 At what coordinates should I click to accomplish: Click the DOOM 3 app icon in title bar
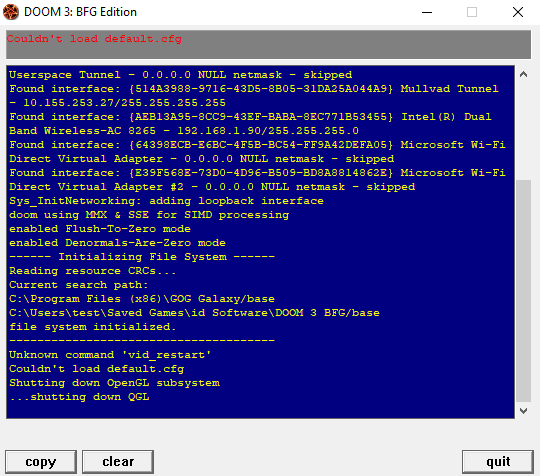click(11, 12)
